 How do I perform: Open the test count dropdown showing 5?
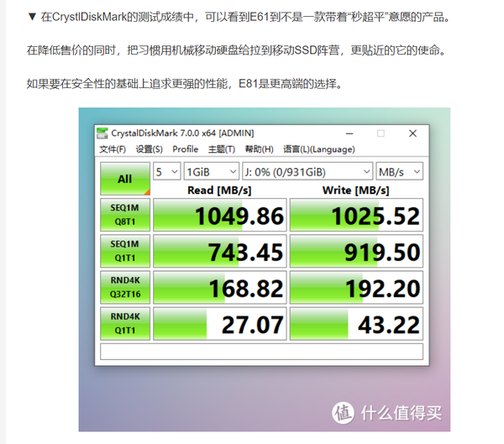167,171
